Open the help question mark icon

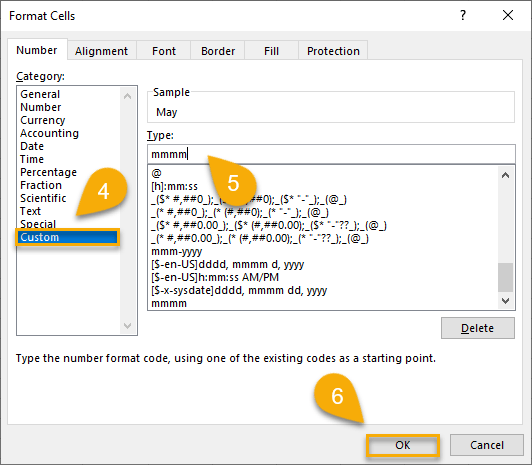(x=463, y=15)
